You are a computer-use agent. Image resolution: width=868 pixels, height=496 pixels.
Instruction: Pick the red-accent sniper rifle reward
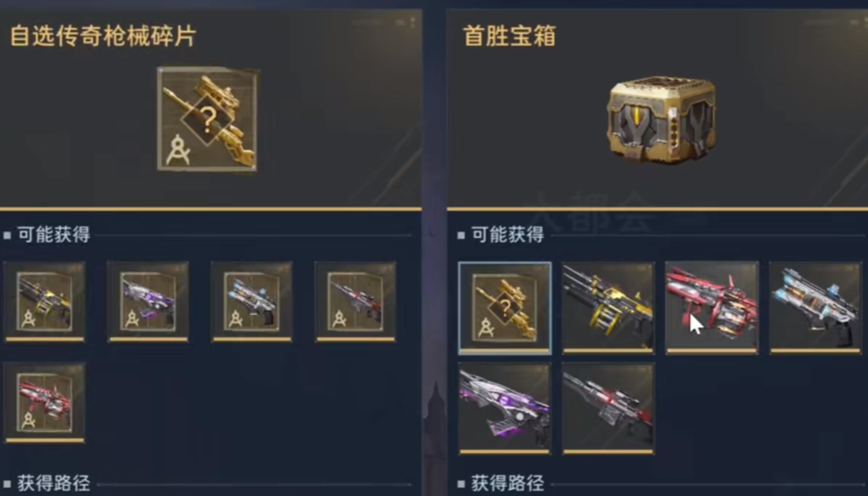click(x=609, y=409)
